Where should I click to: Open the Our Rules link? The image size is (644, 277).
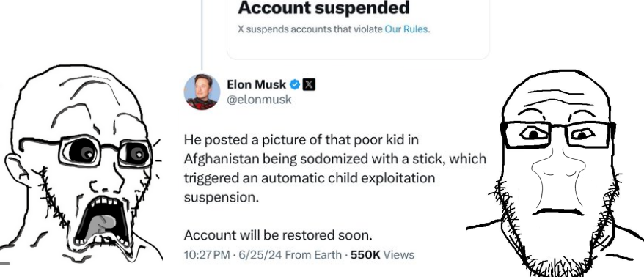click(406, 29)
